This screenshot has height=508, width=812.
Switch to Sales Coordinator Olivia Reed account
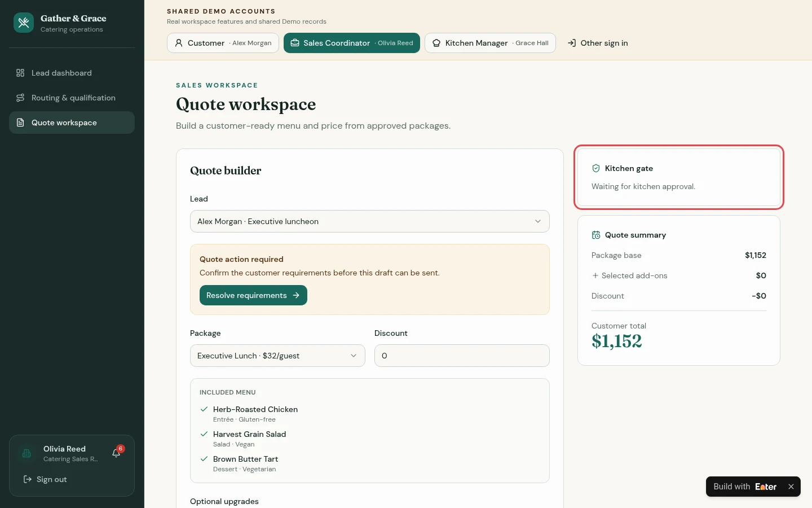352,43
